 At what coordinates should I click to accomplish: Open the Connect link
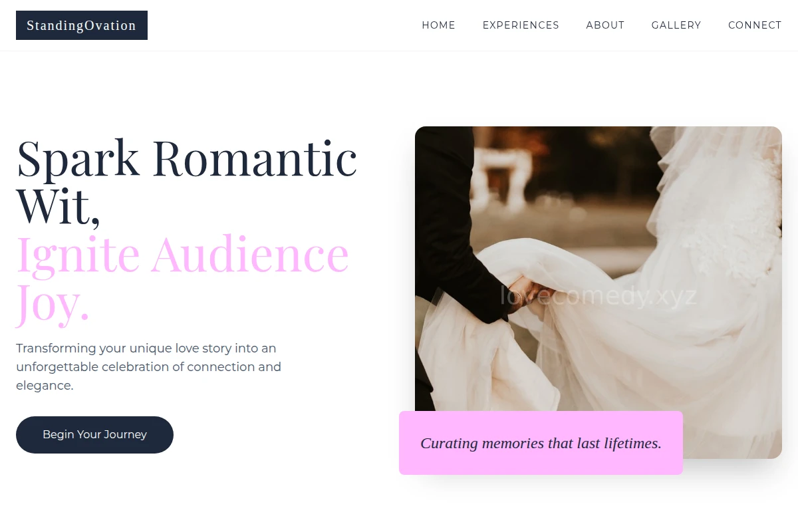[x=755, y=25]
